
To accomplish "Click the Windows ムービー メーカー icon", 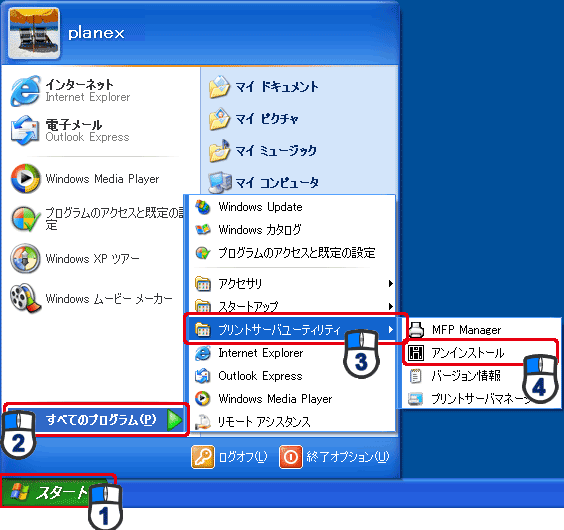I will pyautogui.click(x=24, y=298).
